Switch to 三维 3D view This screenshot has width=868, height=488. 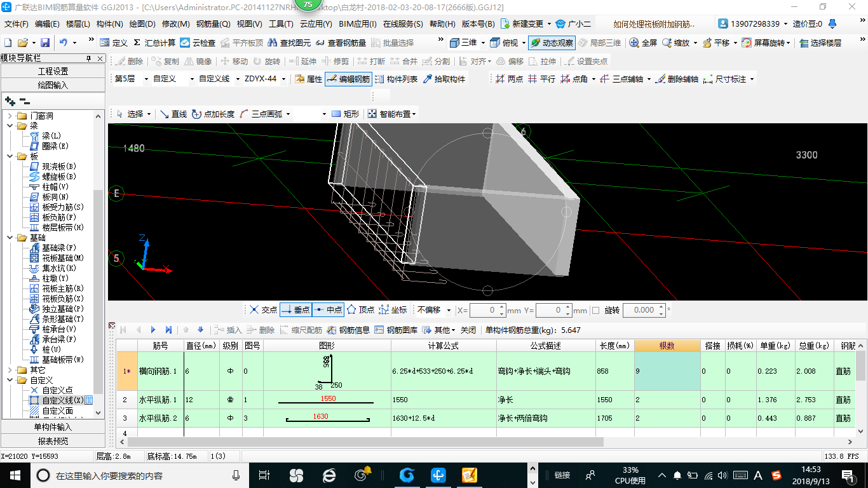point(464,43)
